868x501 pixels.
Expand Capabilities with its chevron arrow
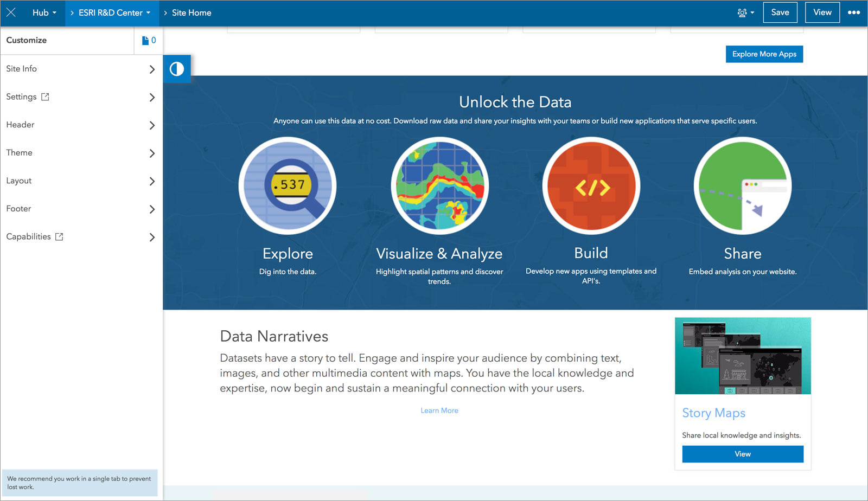tap(152, 237)
